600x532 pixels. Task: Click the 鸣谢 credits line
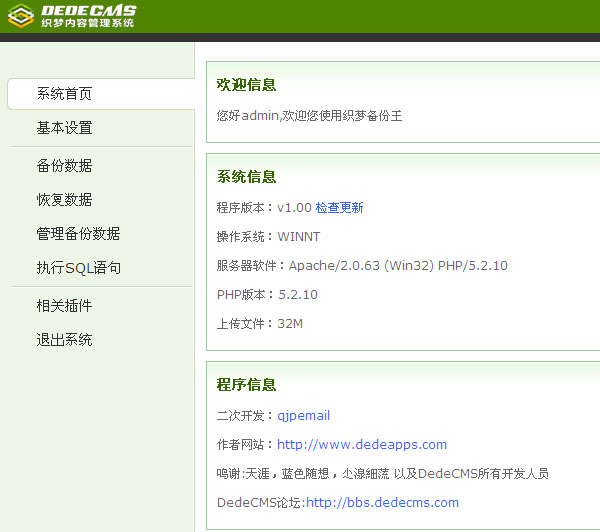coord(383,474)
